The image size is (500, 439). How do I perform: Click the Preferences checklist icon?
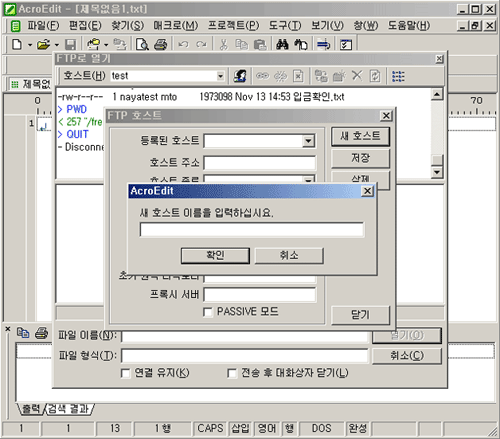click(346, 44)
